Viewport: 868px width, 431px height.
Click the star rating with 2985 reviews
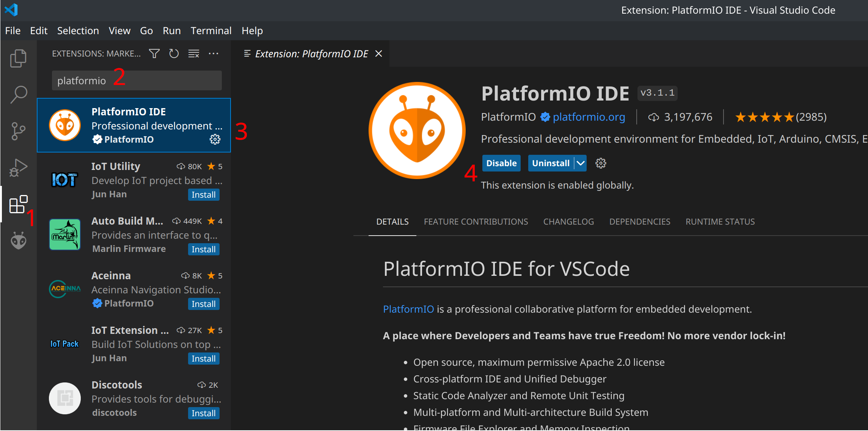click(781, 117)
